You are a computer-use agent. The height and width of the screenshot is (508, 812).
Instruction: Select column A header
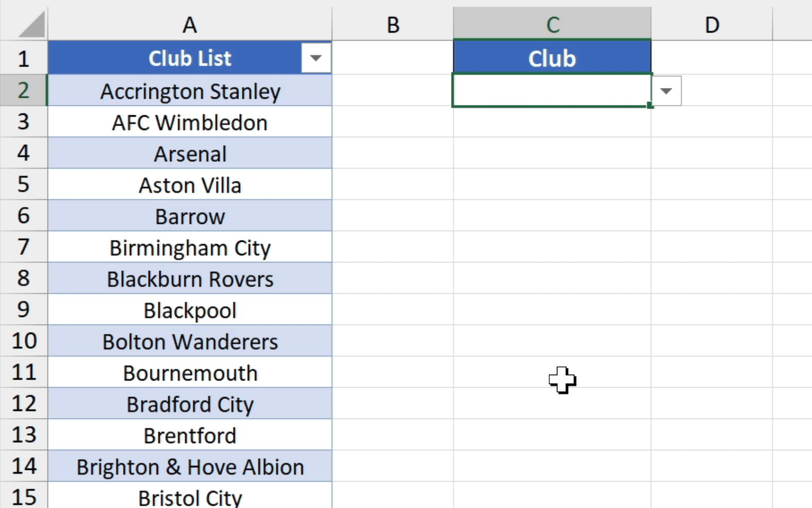tap(189, 24)
